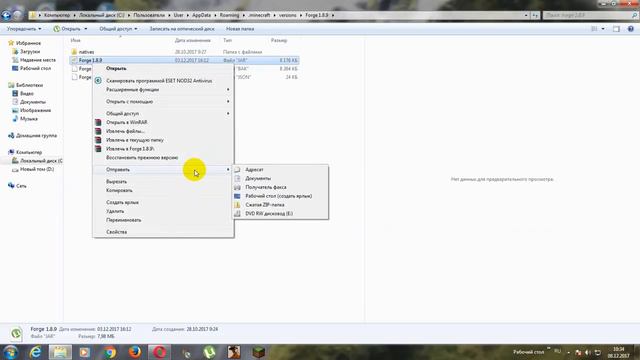Screen dimensions: 640x360
Task: Choose Создать ярлык in the context menu
Action: (122, 202)
